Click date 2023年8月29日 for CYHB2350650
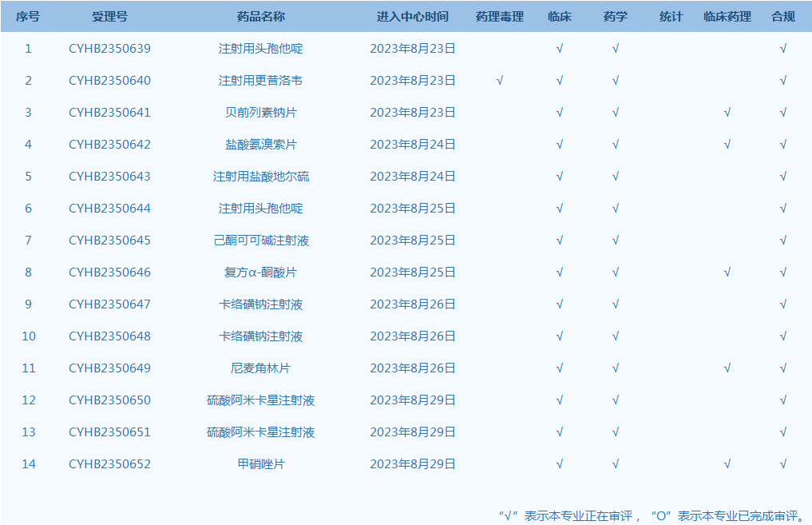Image resolution: width=812 pixels, height=525 pixels. tap(413, 400)
